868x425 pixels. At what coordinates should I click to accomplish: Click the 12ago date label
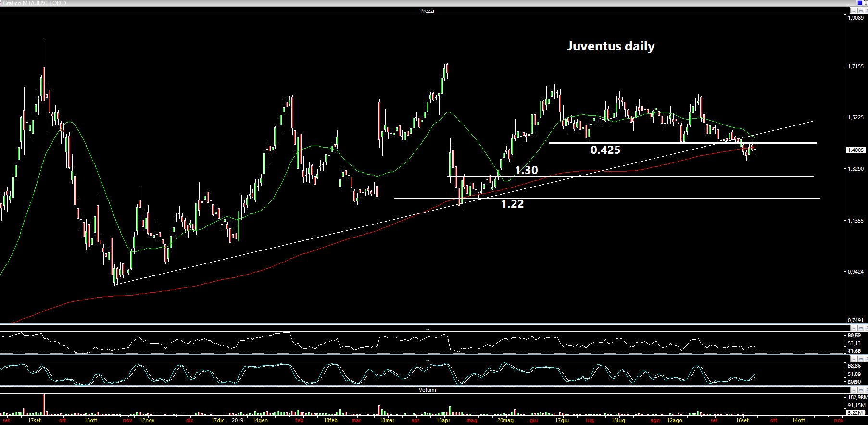pyautogui.click(x=674, y=420)
